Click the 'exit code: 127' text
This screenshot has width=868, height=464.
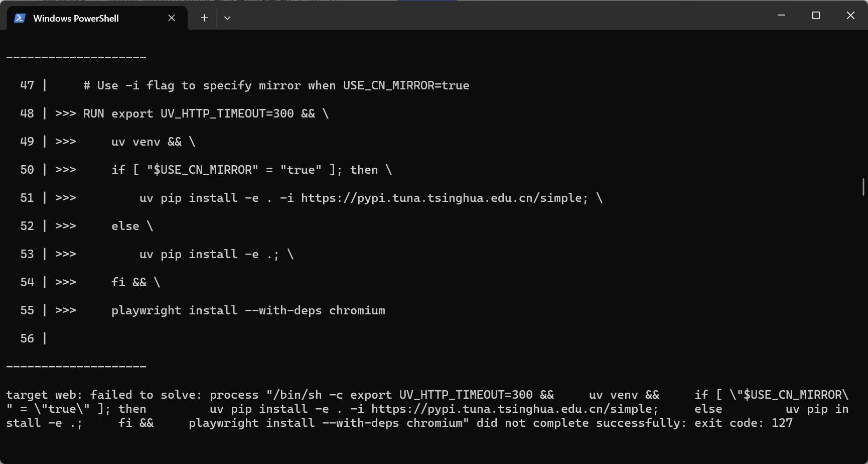pyautogui.click(x=743, y=423)
